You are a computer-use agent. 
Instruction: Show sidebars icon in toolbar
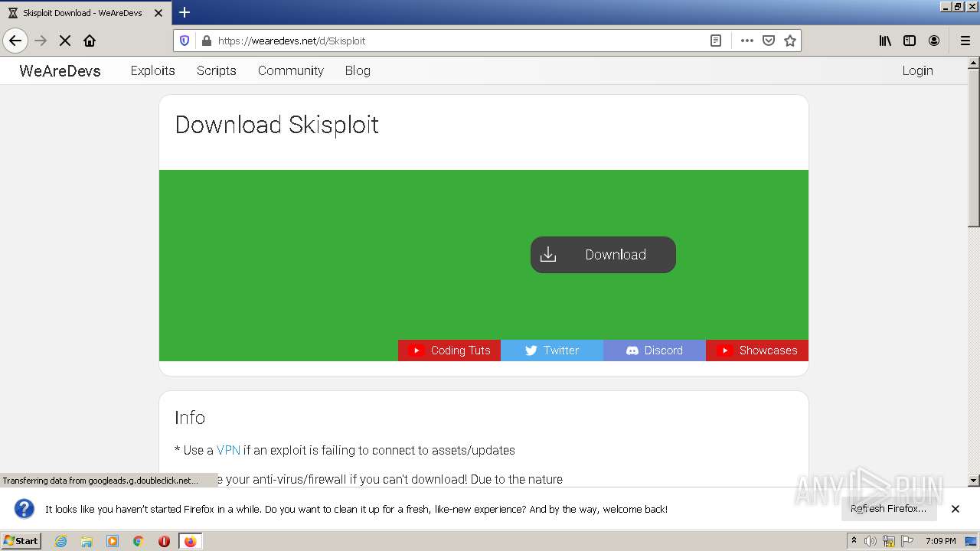click(x=910, y=41)
